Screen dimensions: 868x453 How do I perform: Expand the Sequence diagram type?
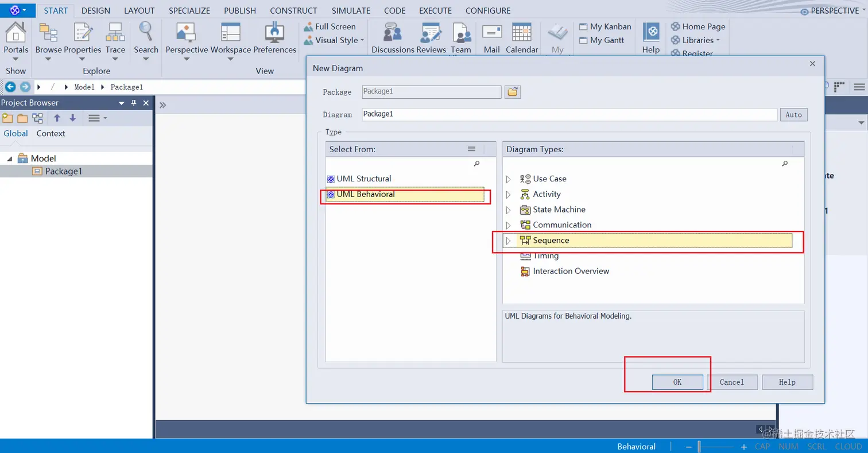tap(508, 241)
